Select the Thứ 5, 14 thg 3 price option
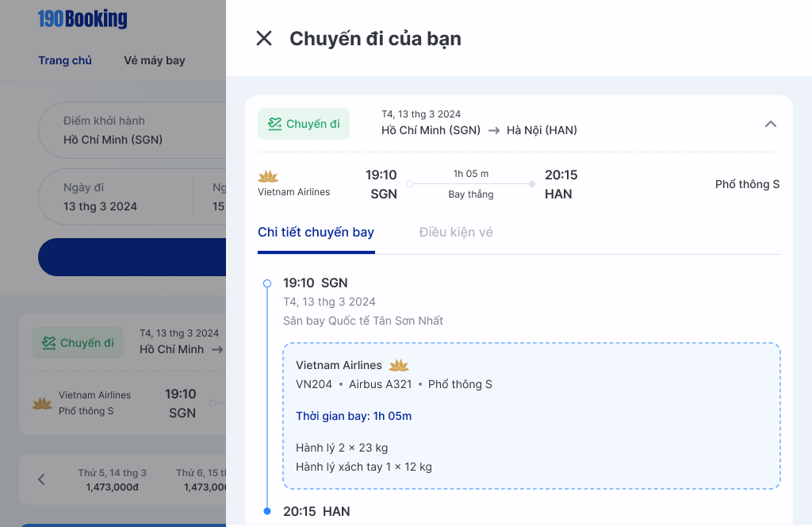Image resolution: width=812 pixels, height=527 pixels. [112, 479]
